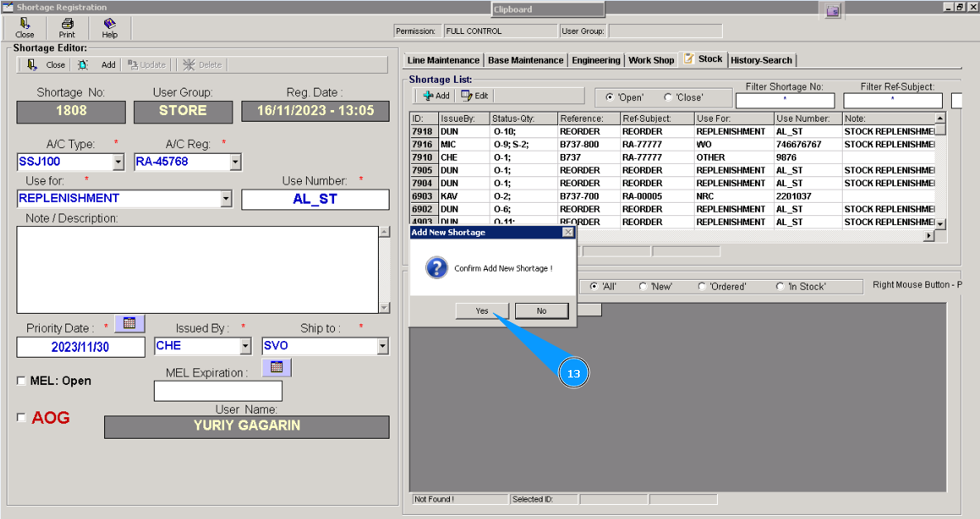Click No in the confirmation dialog
Viewport: 980px width, 519px height.
(542, 311)
